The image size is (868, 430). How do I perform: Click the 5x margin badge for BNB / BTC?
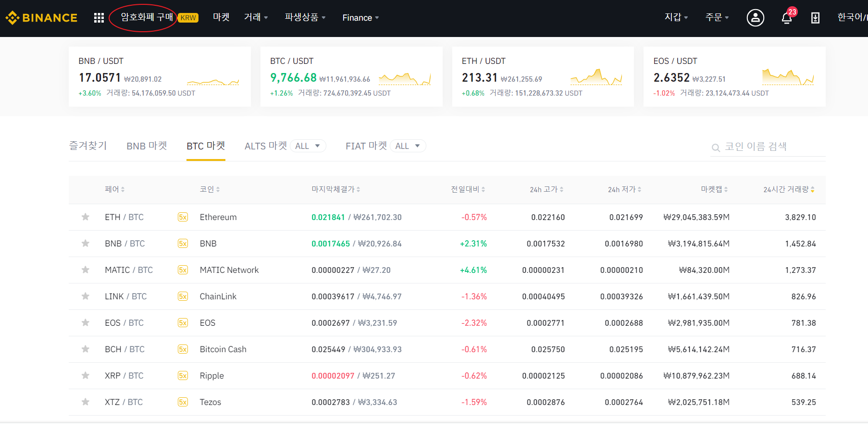point(183,244)
